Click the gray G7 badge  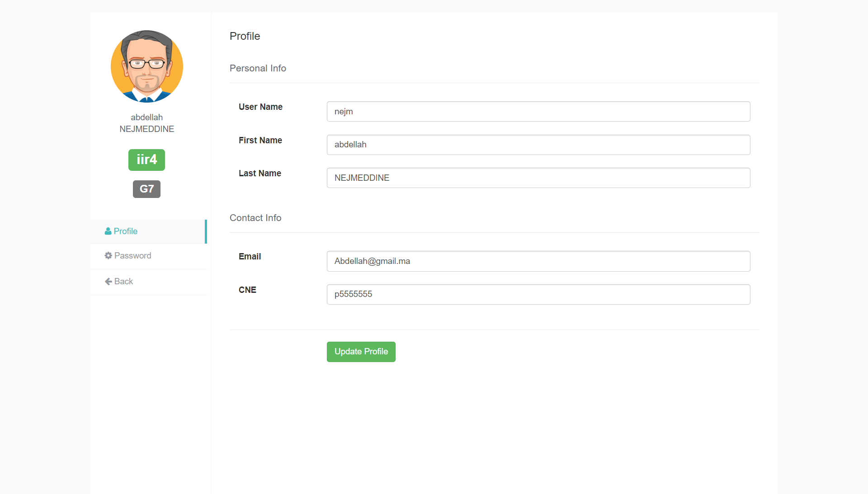[x=146, y=189]
